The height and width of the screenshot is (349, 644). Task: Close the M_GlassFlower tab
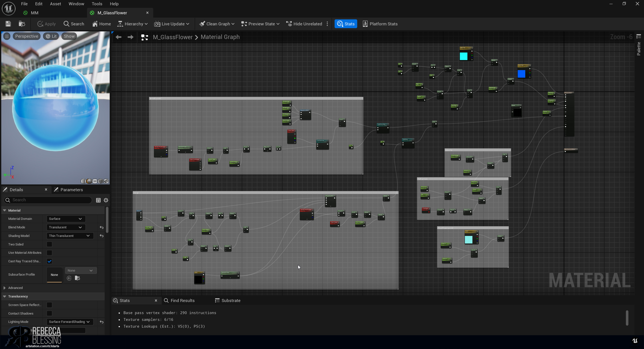tap(147, 13)
